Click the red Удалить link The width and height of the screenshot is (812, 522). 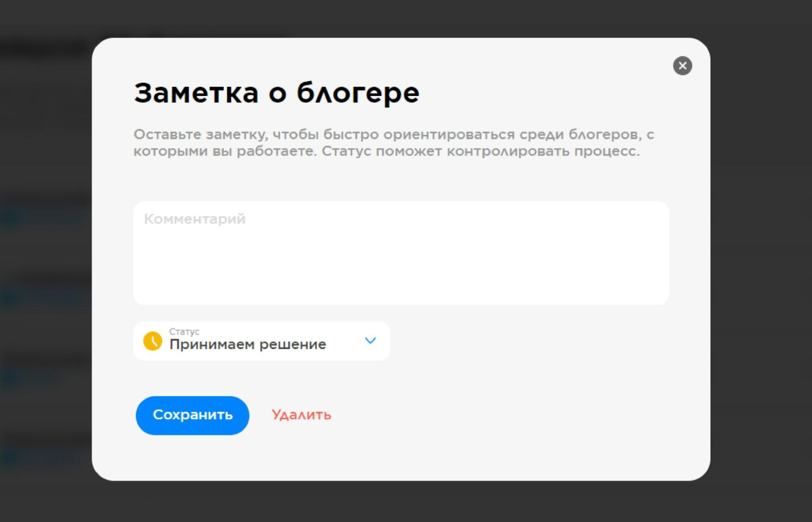[x=301, y=415]
